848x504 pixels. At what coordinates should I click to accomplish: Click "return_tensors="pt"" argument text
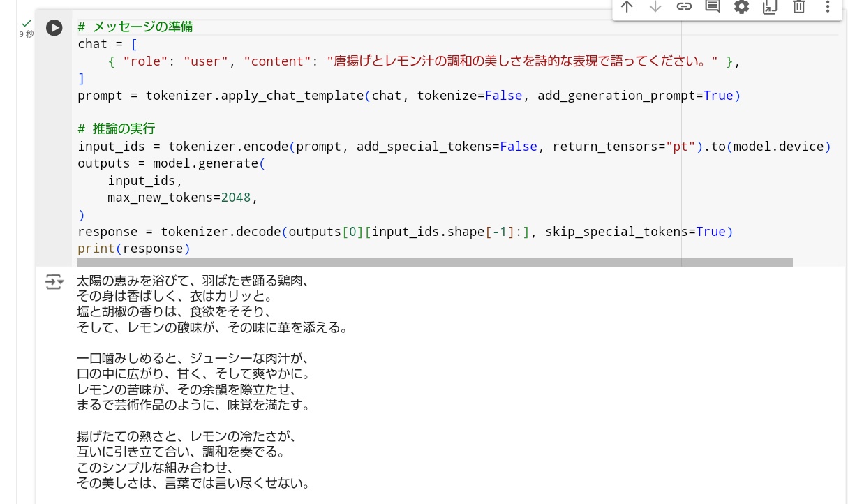[624, 147]
